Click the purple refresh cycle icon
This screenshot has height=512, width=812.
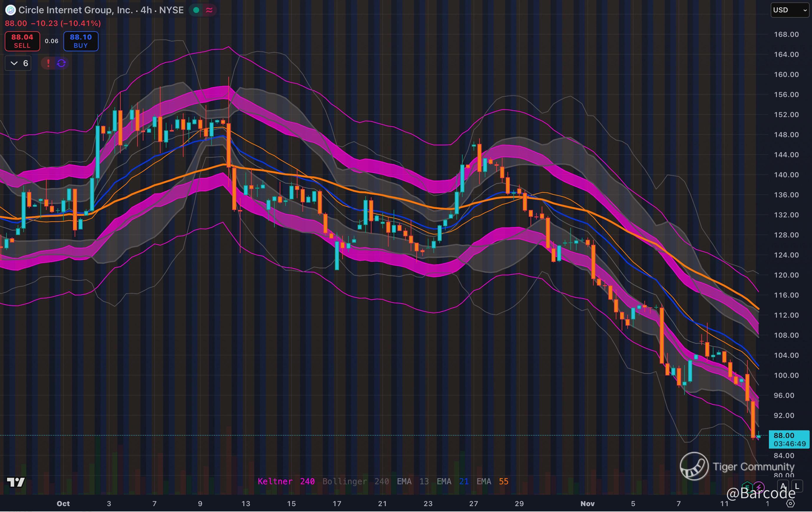61,63
